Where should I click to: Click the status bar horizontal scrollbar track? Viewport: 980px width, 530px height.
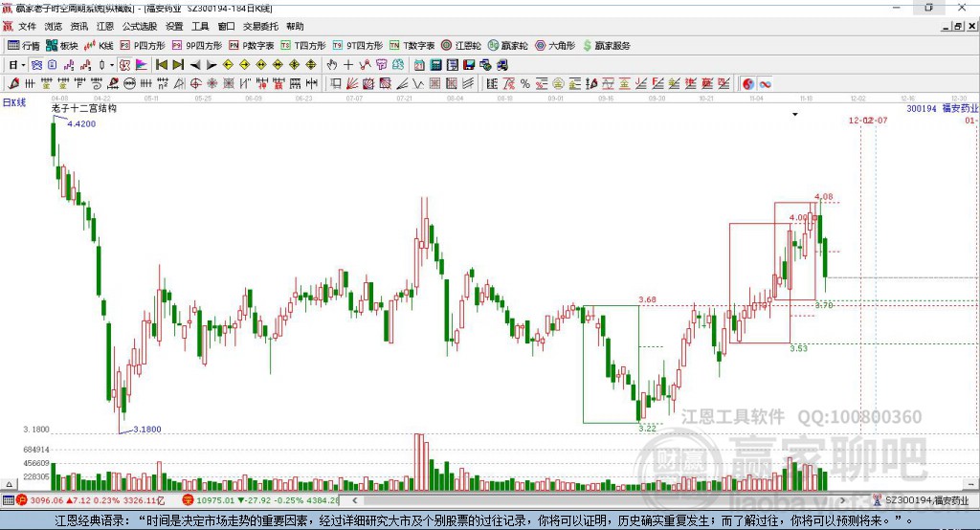point(597,500)
